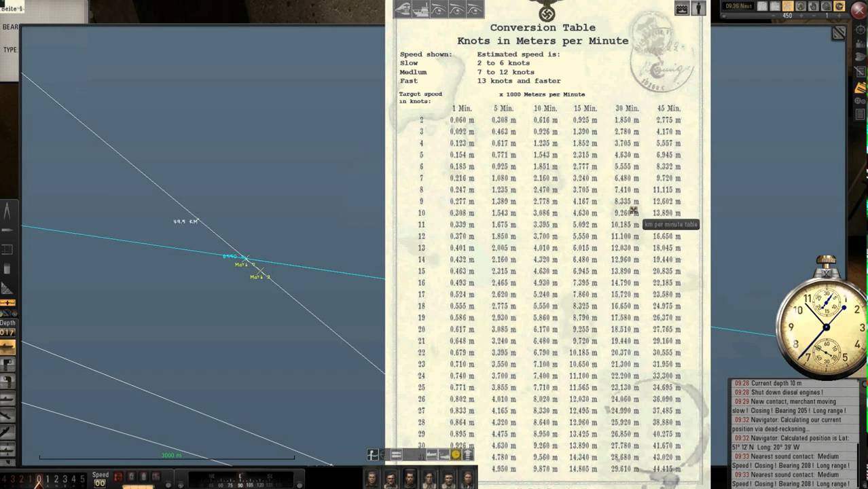Click the orange help-tool button

coord(7,303)
